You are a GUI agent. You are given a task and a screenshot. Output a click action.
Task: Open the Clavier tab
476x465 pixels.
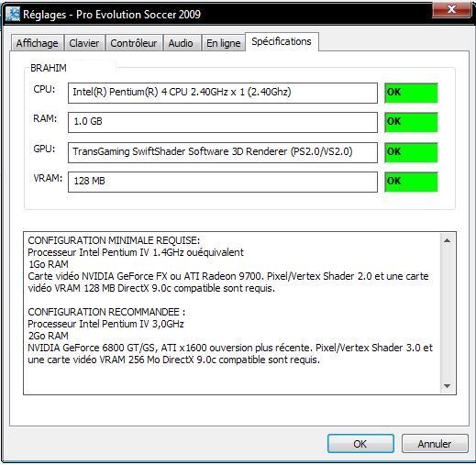[x=84, y=43]
